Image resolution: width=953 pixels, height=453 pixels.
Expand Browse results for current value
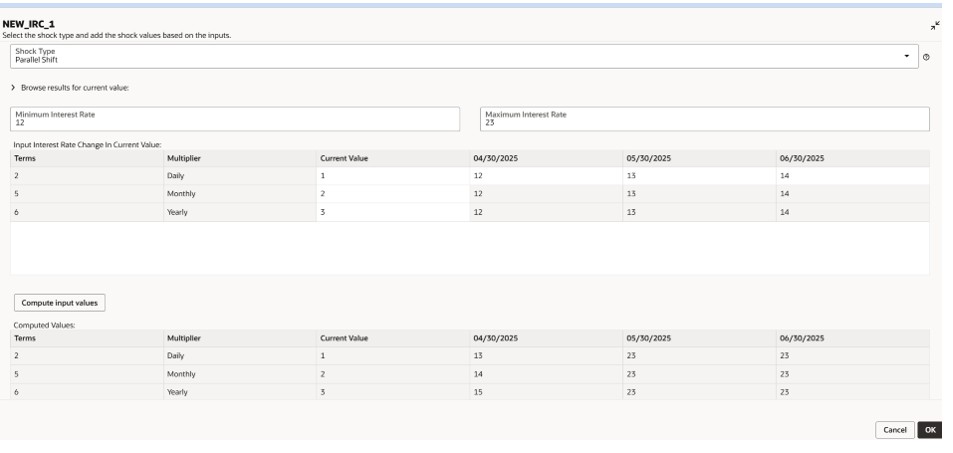(17, 88)
